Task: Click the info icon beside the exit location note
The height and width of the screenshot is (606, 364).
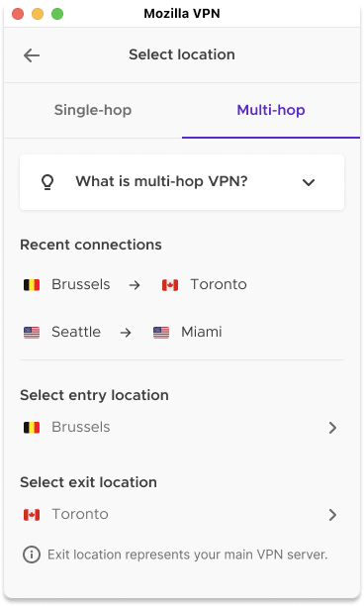Action: [32, 555]
